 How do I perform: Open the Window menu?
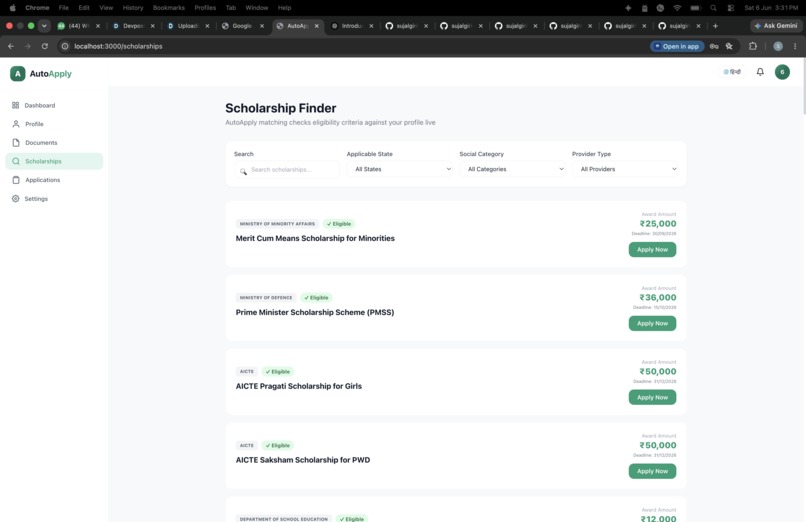point(257,8)
